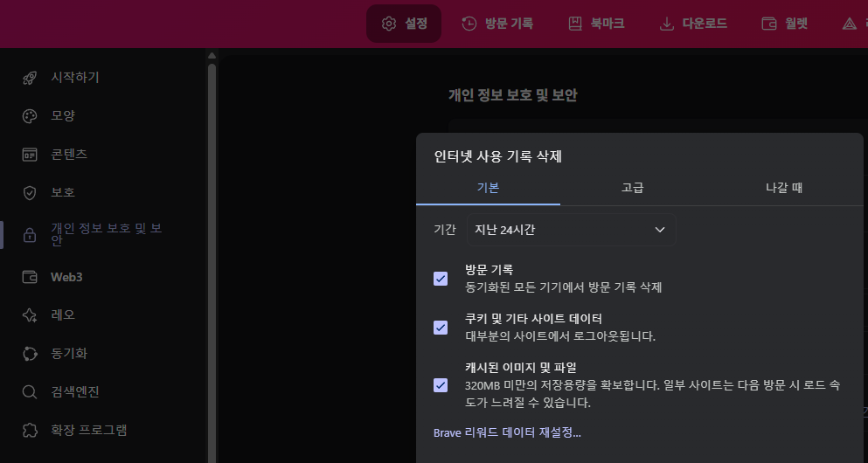Image resolution: width=868 pixels, height=463 pixels.
Task: Select the 설정 top menu label
Action: (416, 24)
